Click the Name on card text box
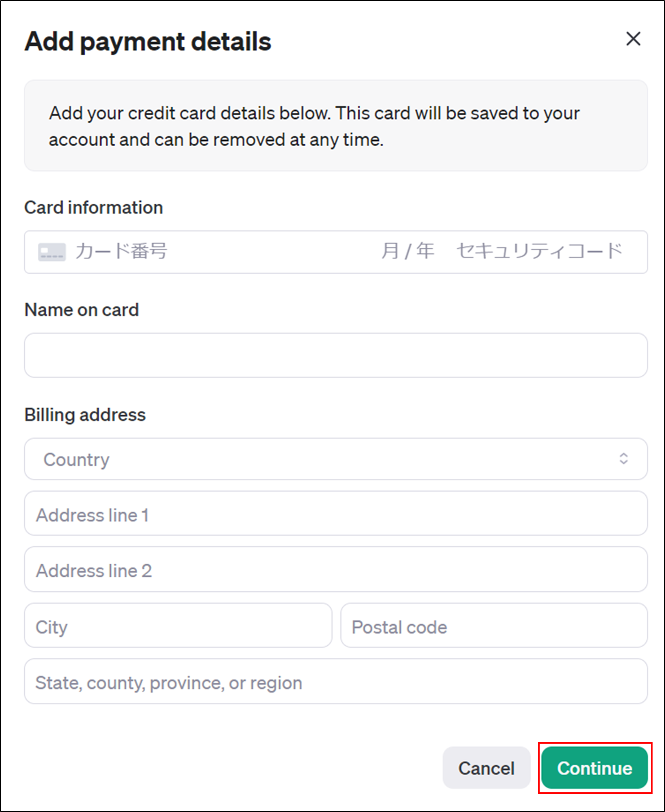665x812 pixels. (x=336, y=355)
